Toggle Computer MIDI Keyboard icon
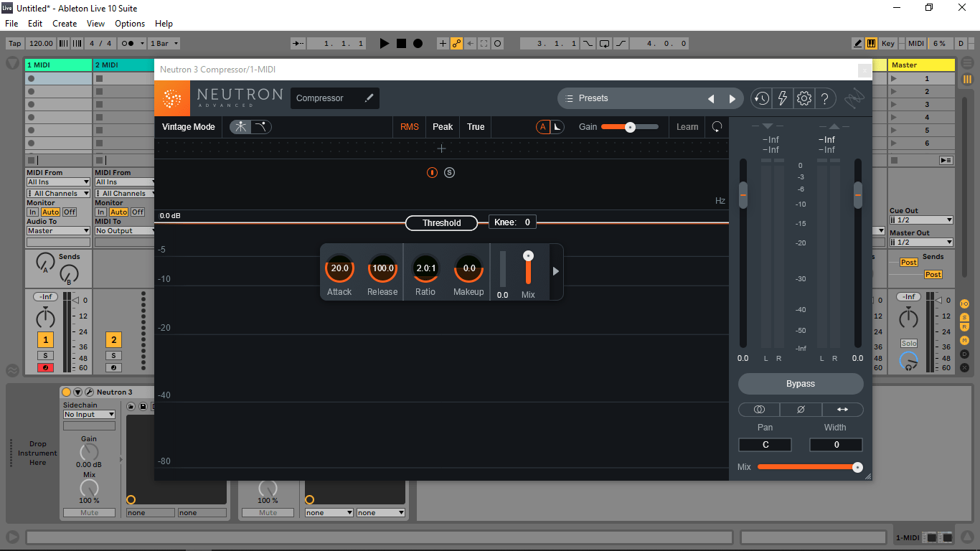 coord(871,43)
